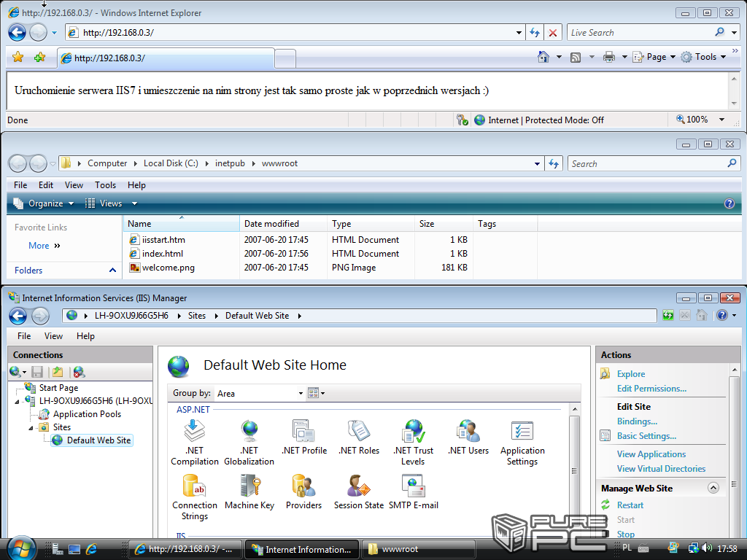The height and width of the screenshot is (560, 747).
Task: Select the index.html file
Action: tap(162, 254)
